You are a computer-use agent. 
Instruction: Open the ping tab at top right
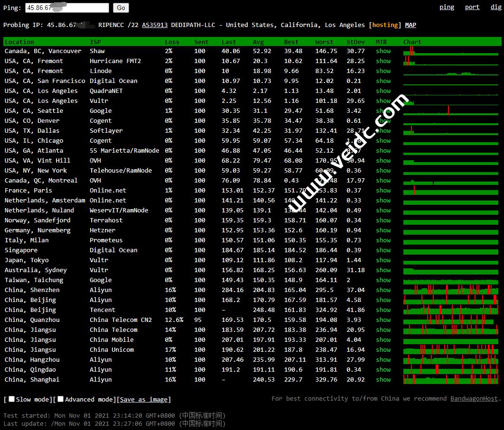(x=447, y=7)
